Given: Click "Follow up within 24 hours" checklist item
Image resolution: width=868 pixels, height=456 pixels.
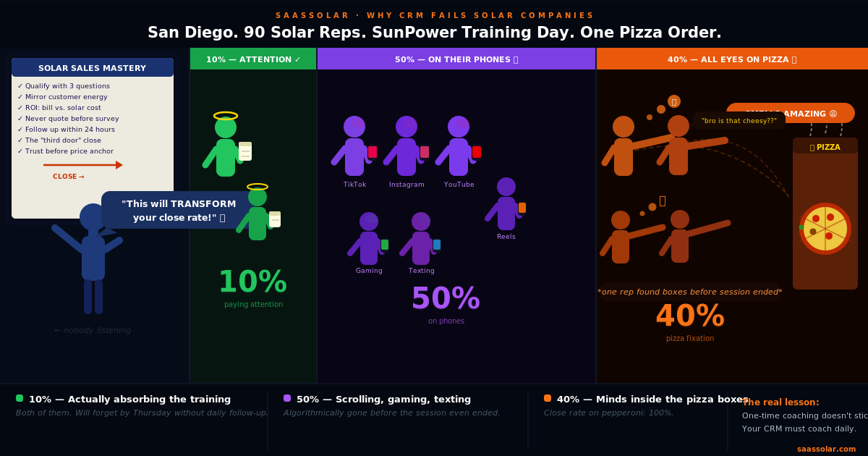Looking at the screenshot, I should [x=67, y=130].
